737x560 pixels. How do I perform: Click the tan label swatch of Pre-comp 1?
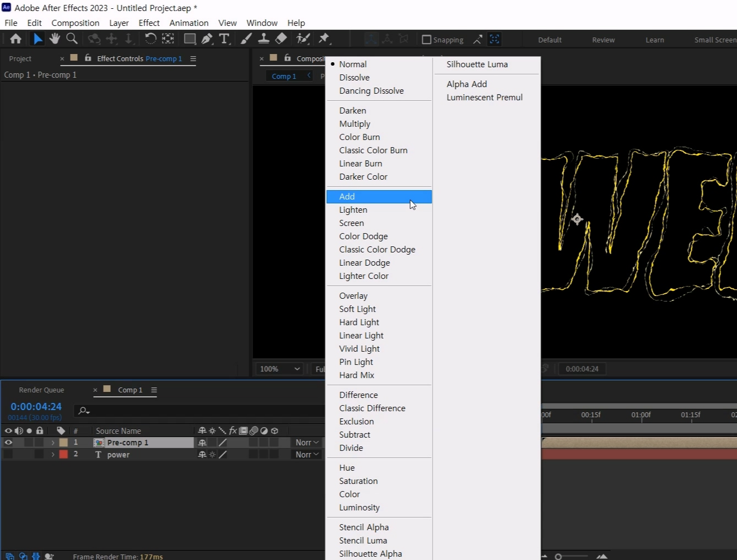tap(63, 443)
